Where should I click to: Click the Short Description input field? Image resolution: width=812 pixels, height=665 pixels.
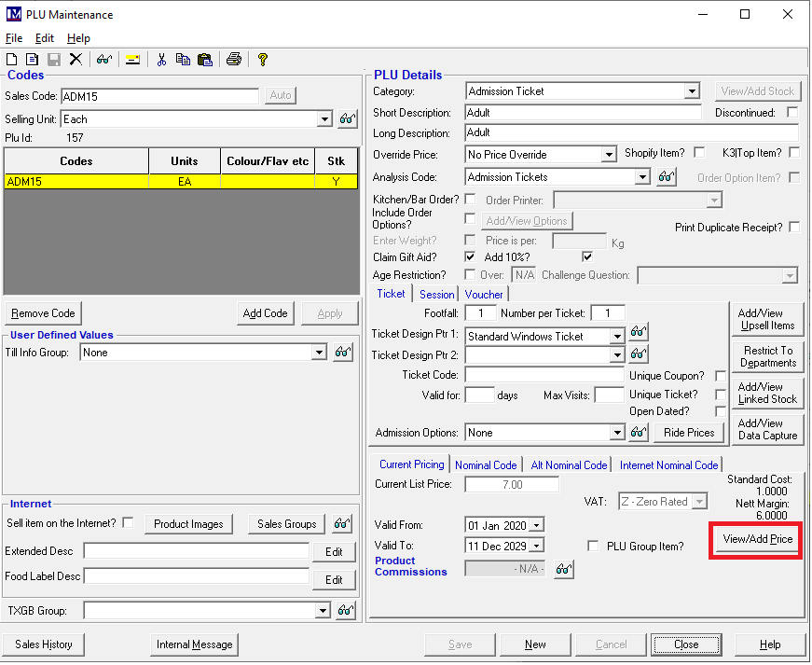click(583, 113)
